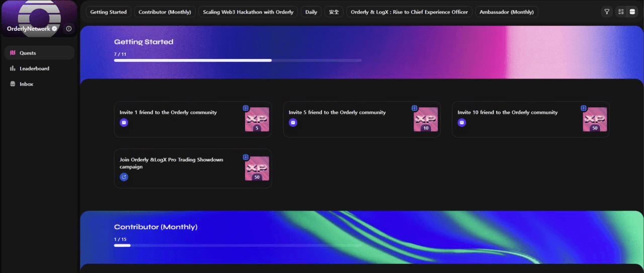The height and width of the screenshot is (273, 644).
Task: Click the Inbox tray icon
Action: pos(13,84)
